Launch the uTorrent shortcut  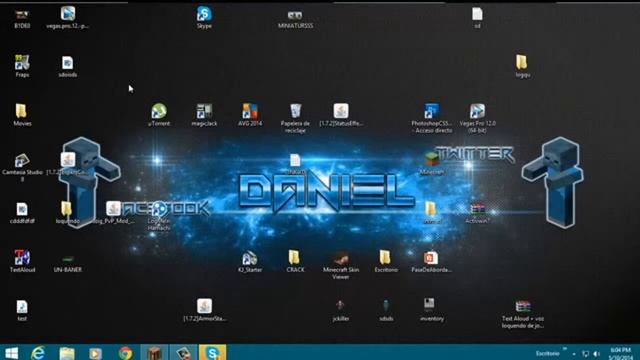click(159, 111)
